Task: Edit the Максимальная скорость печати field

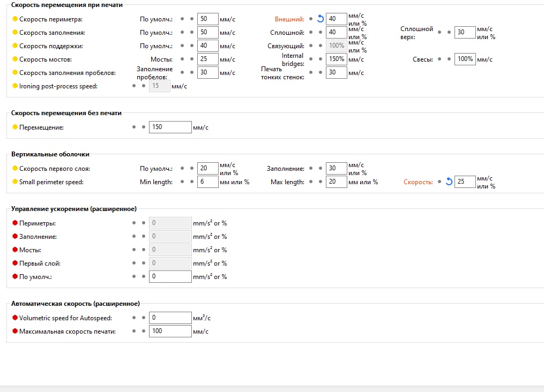Action: [x=170, y=331]
